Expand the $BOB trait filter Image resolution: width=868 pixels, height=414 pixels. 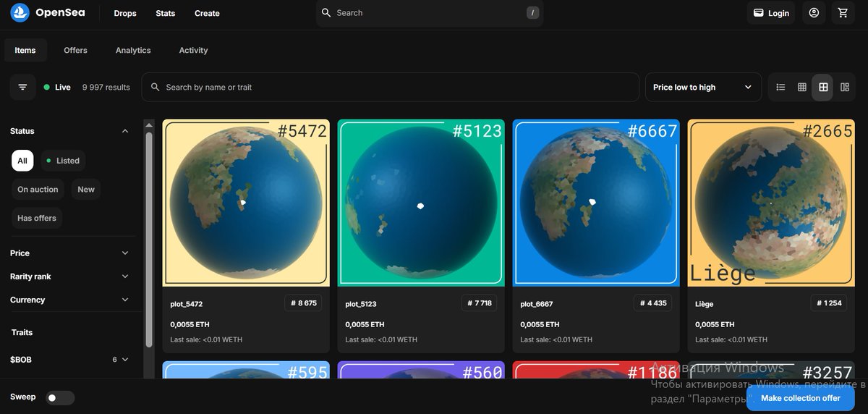point(69,360)
